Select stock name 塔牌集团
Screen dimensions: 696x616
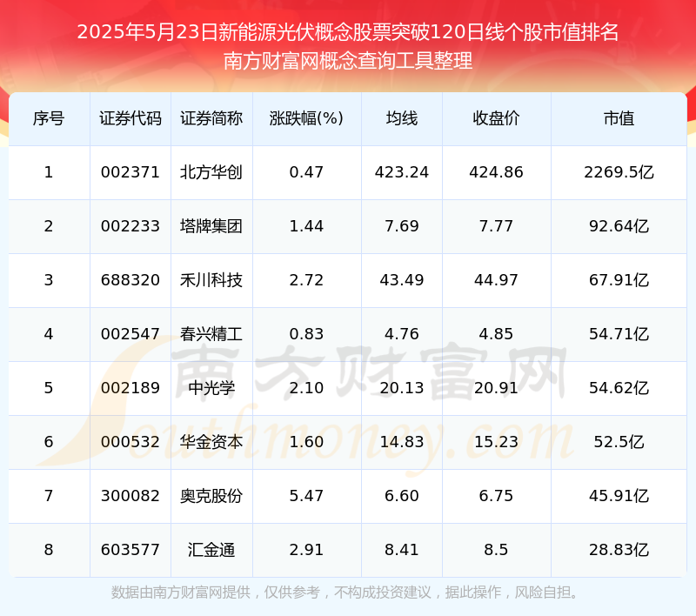[x=211, y=226]
